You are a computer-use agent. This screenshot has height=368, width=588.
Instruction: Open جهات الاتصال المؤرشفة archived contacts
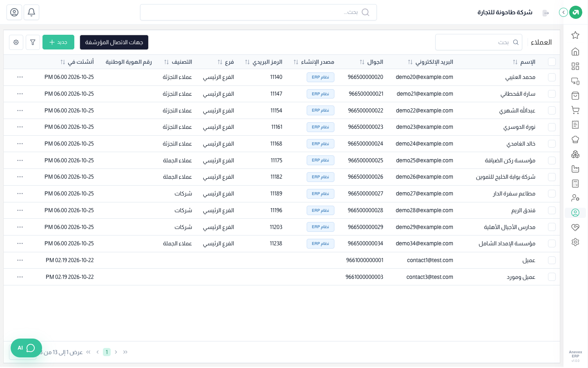pyautogui.click(x=114, y=42)
